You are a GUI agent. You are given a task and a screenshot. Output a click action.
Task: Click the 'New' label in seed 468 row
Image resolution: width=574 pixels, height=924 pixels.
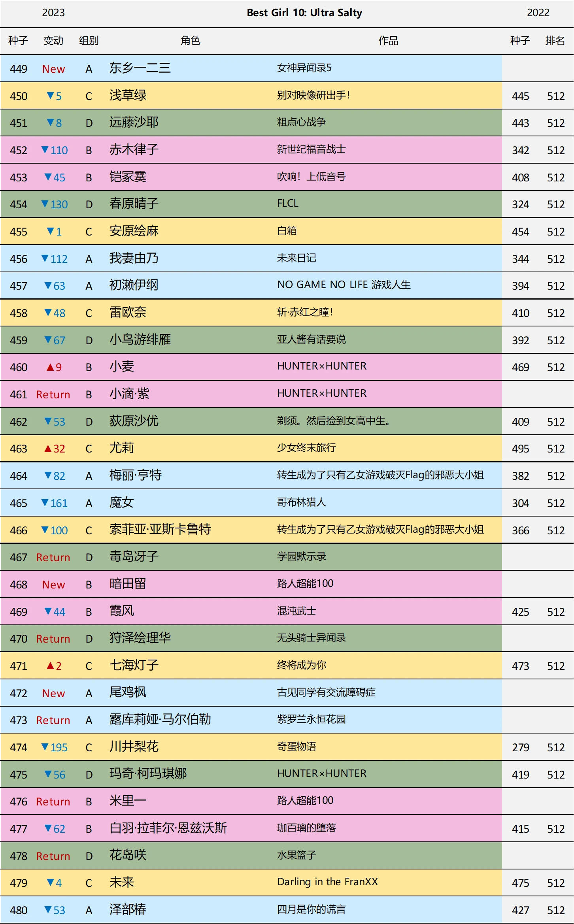coord(53,585)
